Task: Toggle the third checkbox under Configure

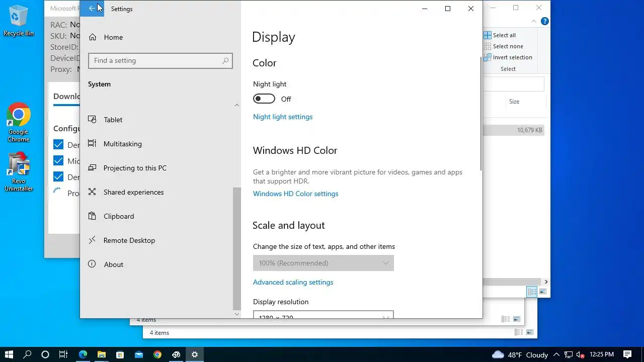Action: [58, 177]
